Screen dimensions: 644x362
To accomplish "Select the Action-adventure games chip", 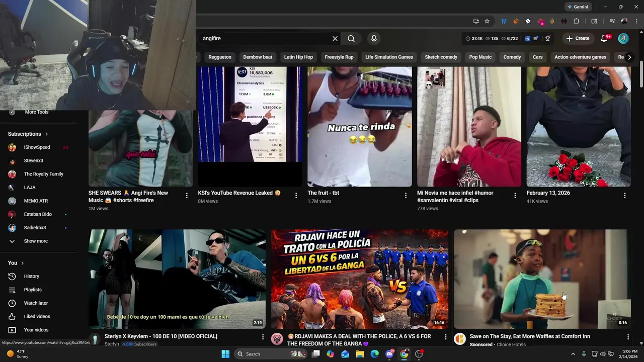I will coord(580,57).
